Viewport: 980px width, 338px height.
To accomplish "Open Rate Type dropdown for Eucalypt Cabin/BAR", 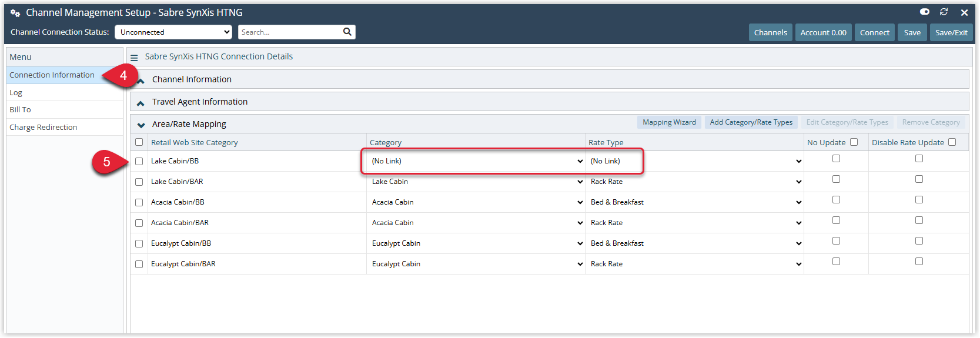I will (x=695, y=264).
